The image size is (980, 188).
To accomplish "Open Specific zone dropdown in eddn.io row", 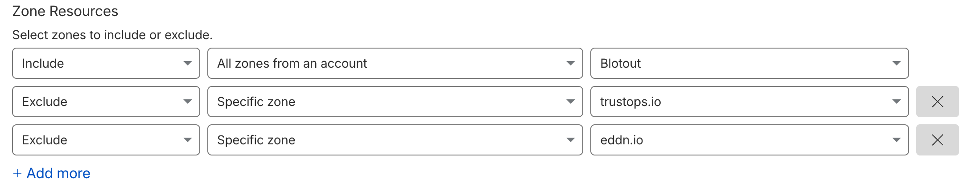I will [395, 140].
